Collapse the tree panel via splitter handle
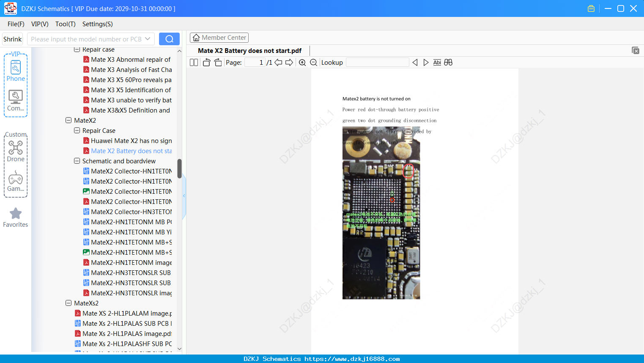The width and height of the screenshot is (644, 363). [x=184, y=195]
